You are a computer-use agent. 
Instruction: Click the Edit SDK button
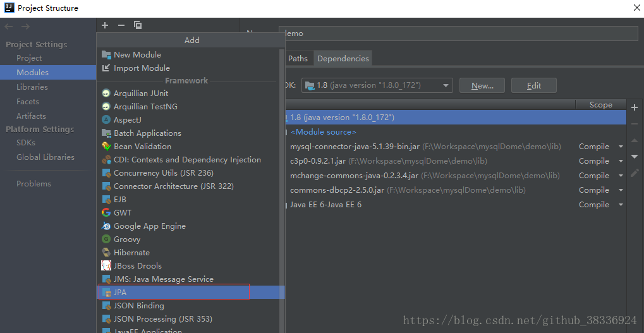[x=534, y=85]
